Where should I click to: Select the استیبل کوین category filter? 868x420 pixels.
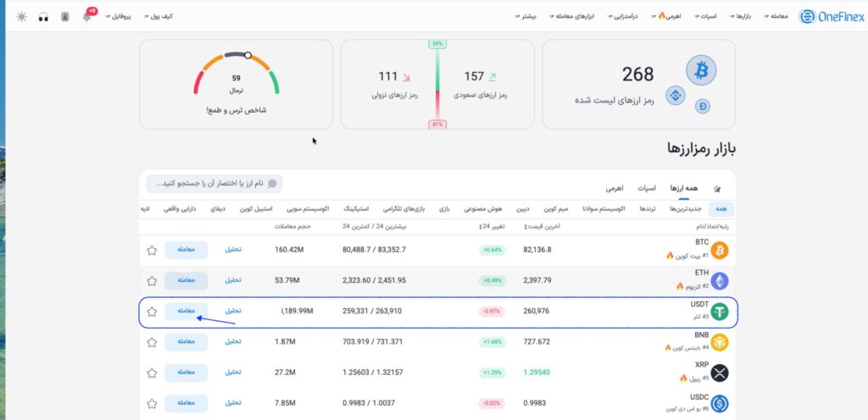click(x=256, y=209)
